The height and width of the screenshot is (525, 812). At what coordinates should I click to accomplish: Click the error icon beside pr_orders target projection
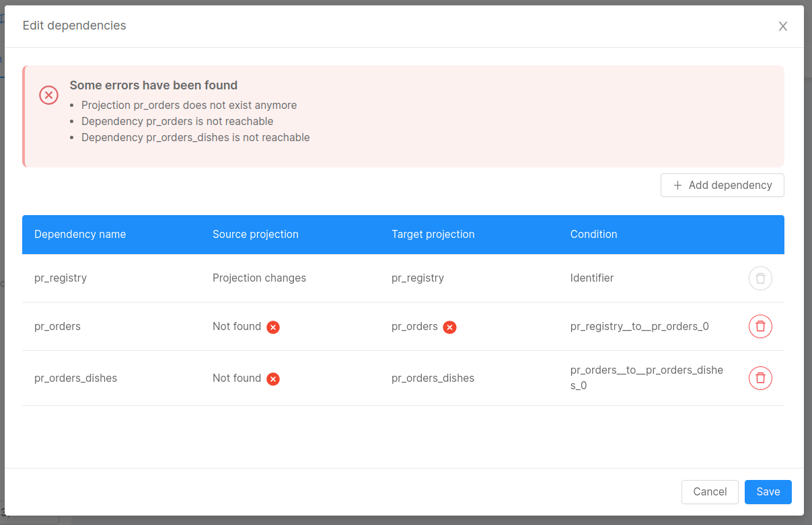pyautogui.click(x=449, y=327)
